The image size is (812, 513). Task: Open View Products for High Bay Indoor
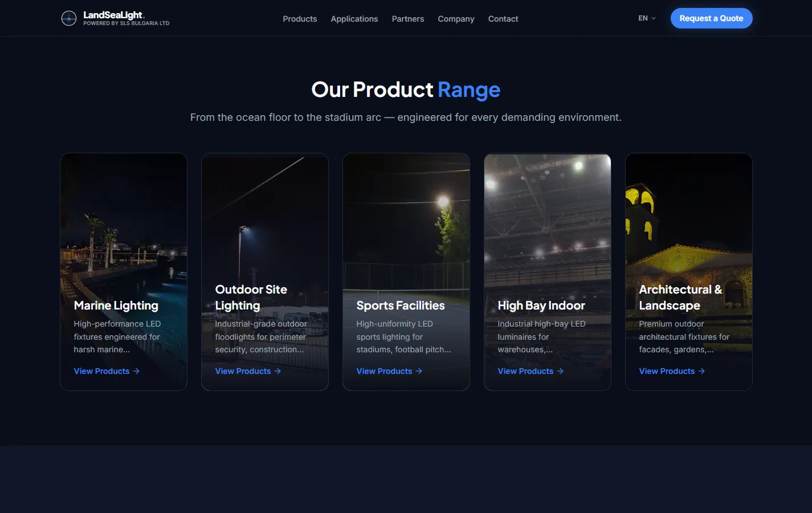point(531,371)
